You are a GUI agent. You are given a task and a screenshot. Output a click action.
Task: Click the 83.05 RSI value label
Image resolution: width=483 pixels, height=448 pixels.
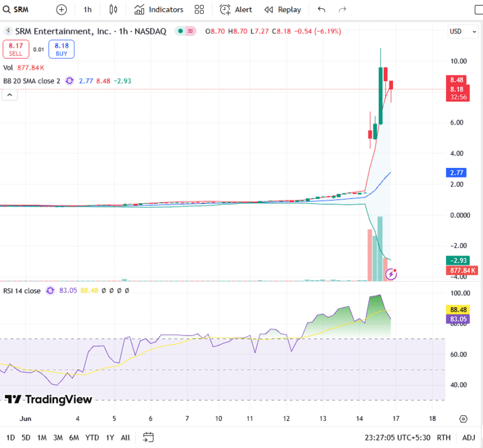click(458, 319)
